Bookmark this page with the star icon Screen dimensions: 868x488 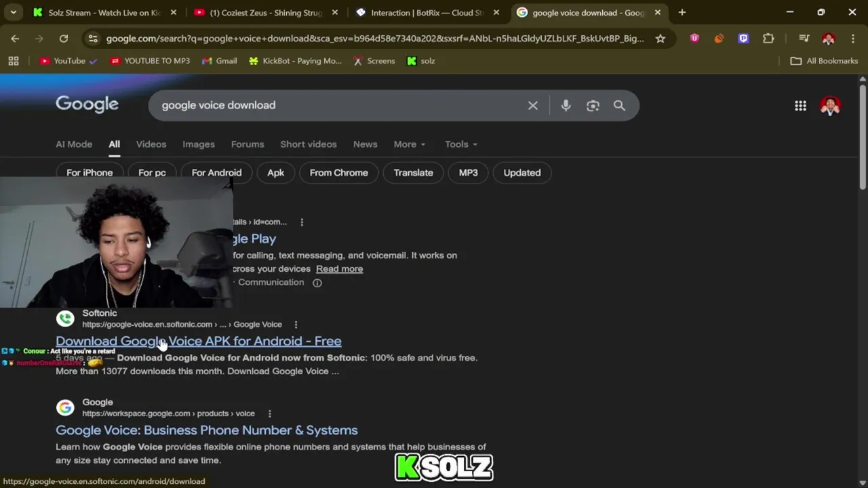click(x=660, y=39)
